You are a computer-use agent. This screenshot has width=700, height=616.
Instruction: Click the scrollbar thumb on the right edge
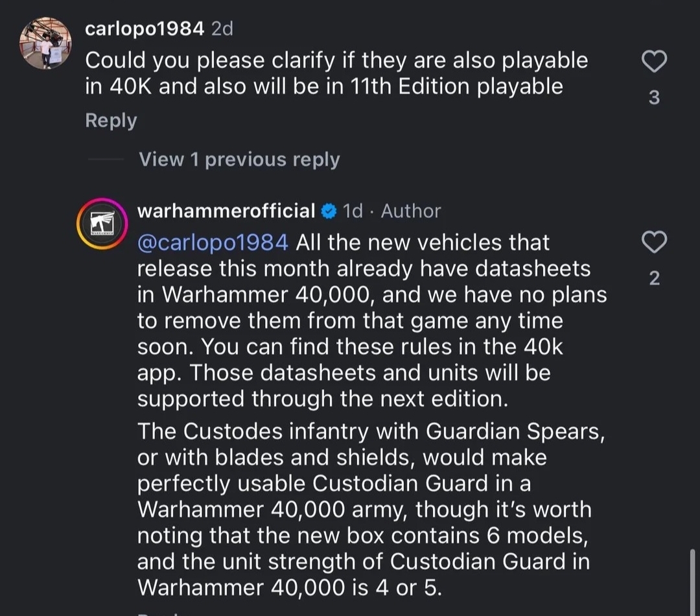coord(693,580)
